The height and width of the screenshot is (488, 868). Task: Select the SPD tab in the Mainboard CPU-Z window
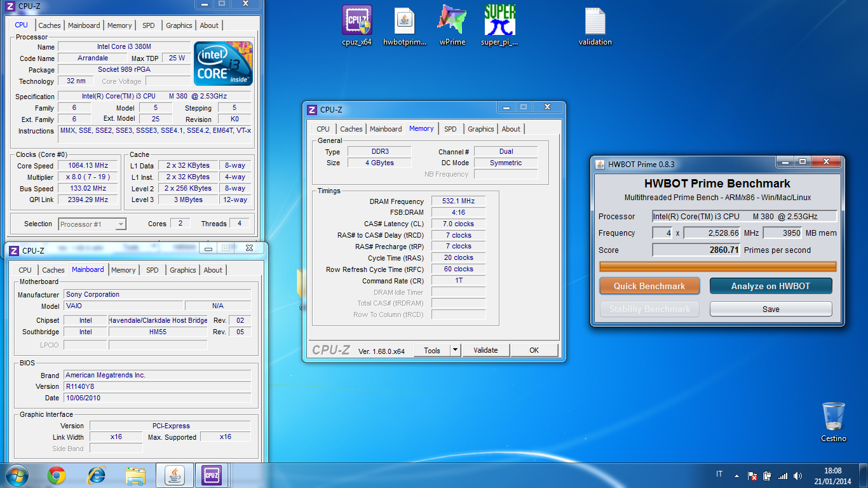tap(153, 270)
